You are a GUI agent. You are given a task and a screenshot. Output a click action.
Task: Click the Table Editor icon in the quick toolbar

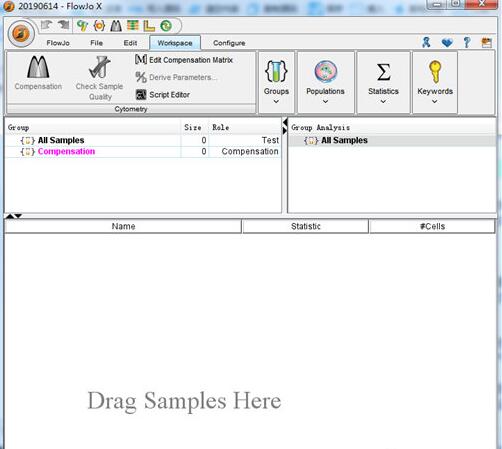coord(132,26)
